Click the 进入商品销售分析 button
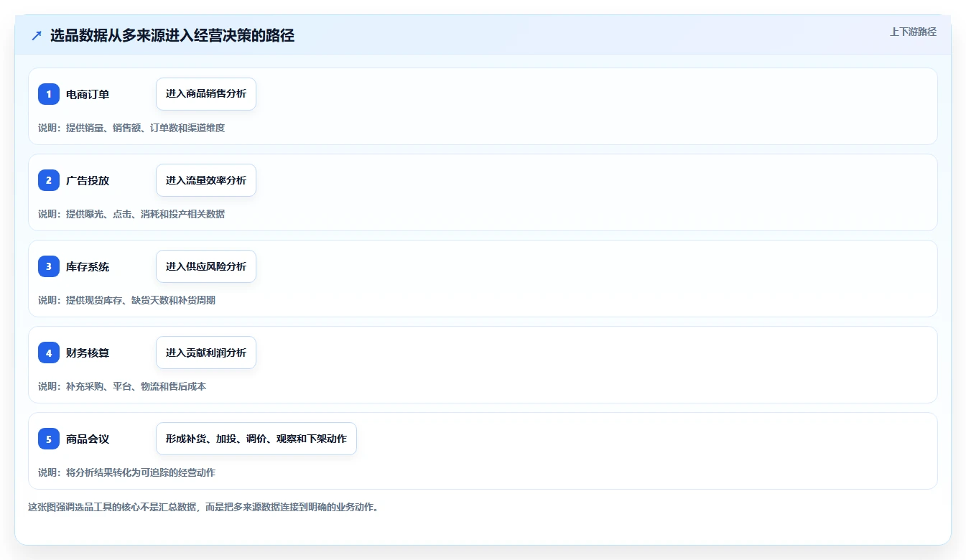The width and height of the screenshot is (966, 560). coord(206,94)
